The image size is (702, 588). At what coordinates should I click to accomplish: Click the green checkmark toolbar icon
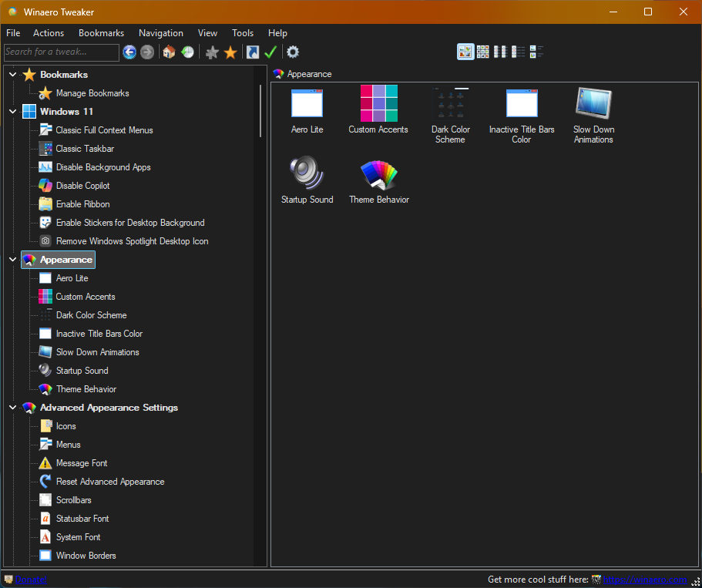pos(270,52)
